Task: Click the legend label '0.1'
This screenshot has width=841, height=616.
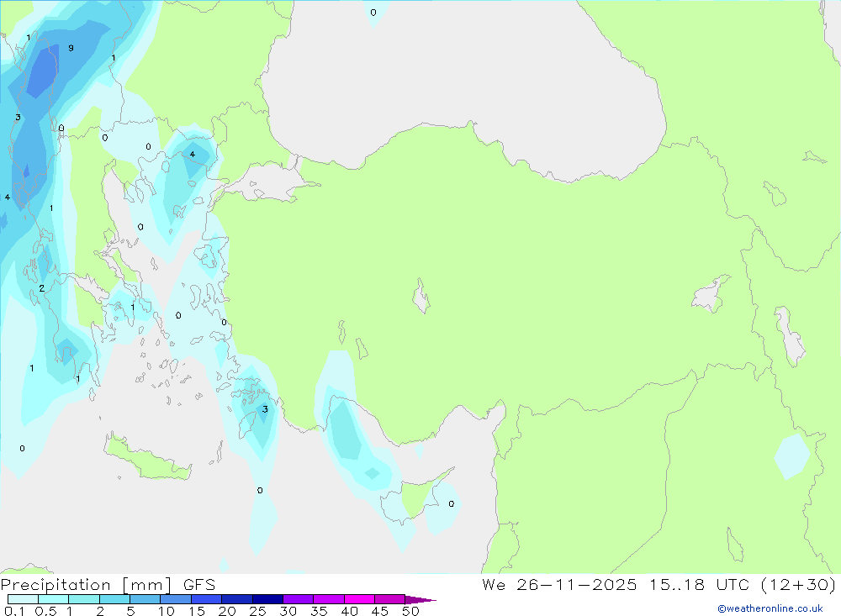Action: pyautogui.click(x=14, y=611)
